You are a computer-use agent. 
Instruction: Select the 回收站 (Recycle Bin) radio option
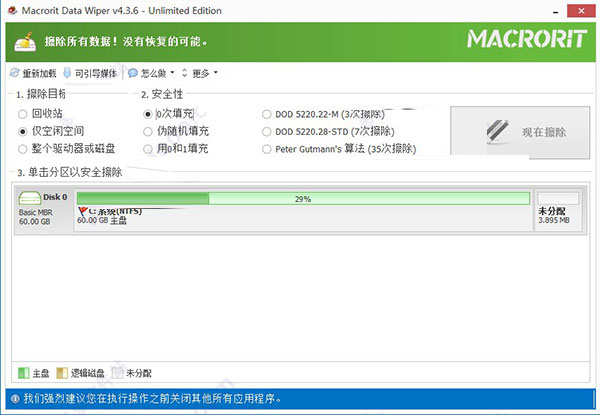23,114
